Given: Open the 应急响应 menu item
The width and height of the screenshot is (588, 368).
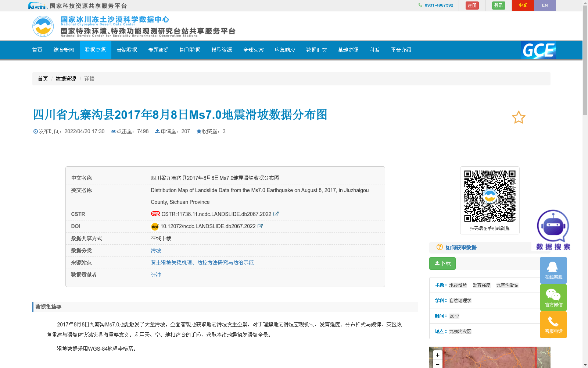Looking at the screenshot, I should (x=285, y=50).
